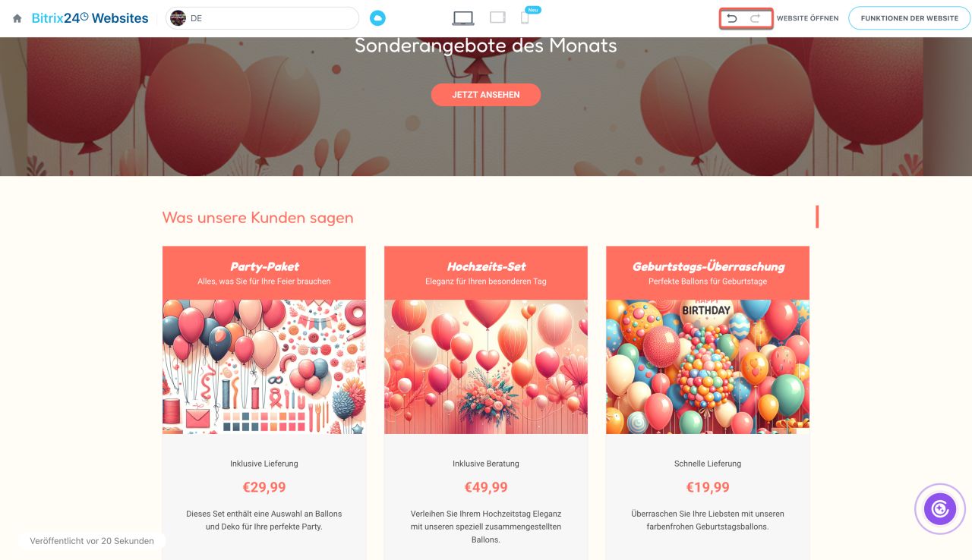The image size is (972, 560).
Task: Open the DE site selector field
Action: pyautogui.click(x=262, y=18)
